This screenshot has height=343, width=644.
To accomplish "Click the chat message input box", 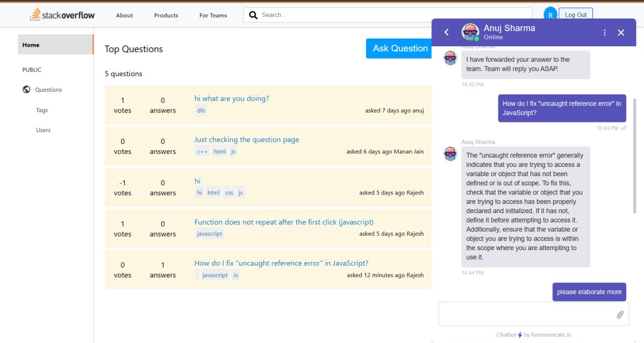I will tap(526, 315).
